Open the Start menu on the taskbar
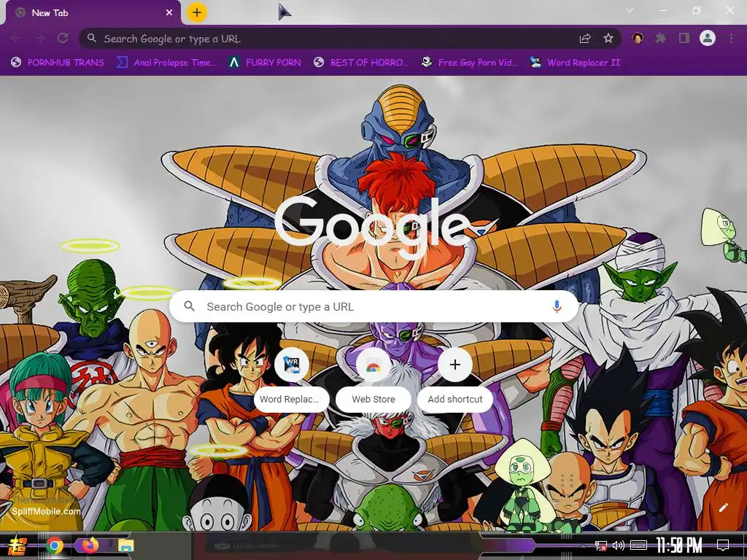The image size is (747, 560). click(x=18, y=545)
